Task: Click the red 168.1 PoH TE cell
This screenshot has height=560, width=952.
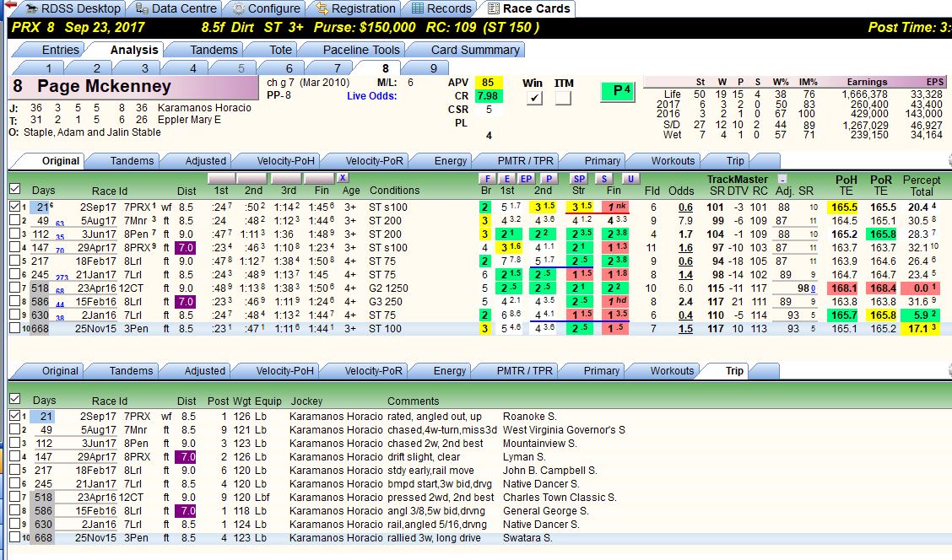Action: pyautogui.click(x=845, y=288)
